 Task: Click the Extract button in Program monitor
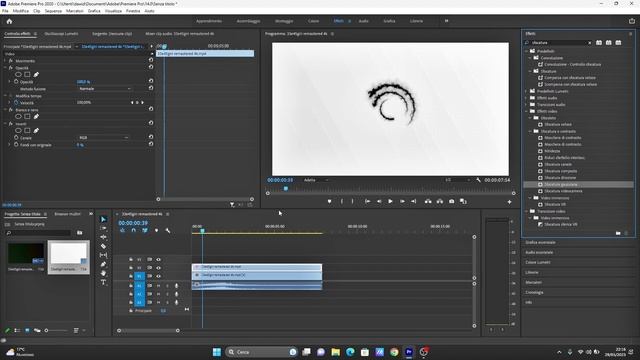440,201
